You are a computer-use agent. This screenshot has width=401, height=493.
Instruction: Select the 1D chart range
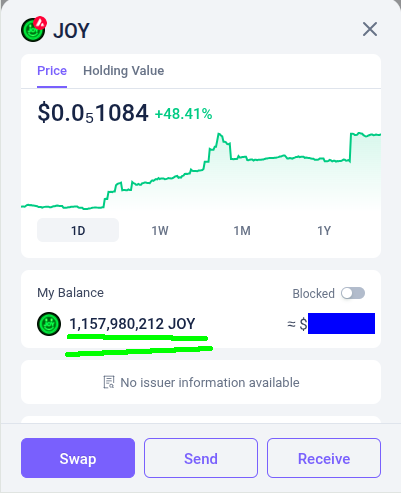78,230
